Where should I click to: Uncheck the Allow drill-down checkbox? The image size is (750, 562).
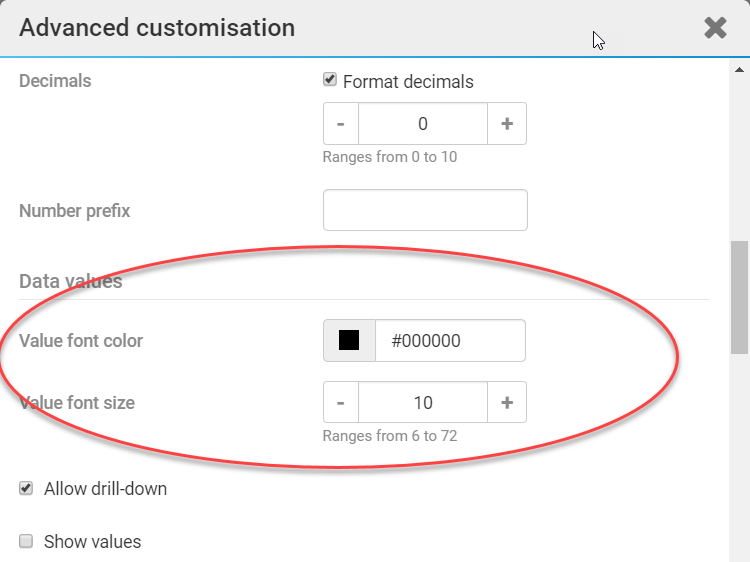pyautogui.click(x=27, y=489)
